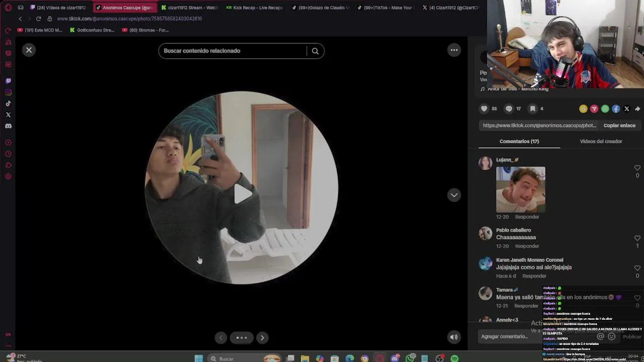Reply to Lujann_'s comment
Image resolution: width=644 pixels, height=362 pixels.
[x=527, y=217]
